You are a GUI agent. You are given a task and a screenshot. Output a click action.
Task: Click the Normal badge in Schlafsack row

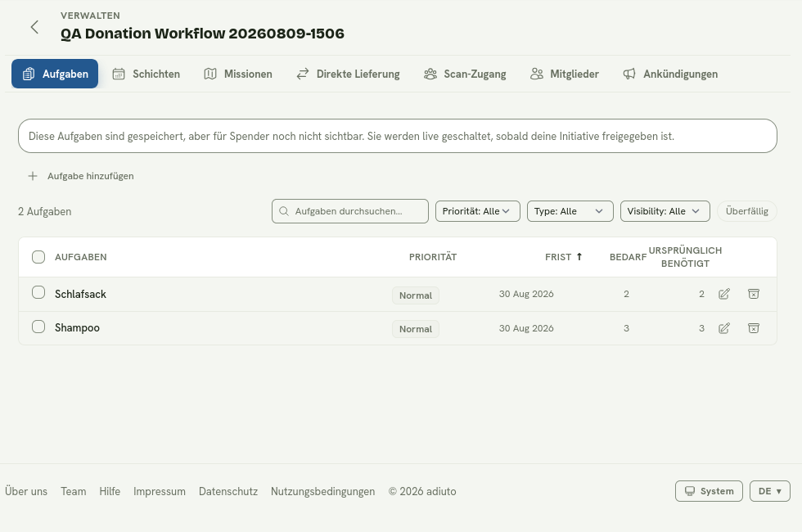coord(416,295)
